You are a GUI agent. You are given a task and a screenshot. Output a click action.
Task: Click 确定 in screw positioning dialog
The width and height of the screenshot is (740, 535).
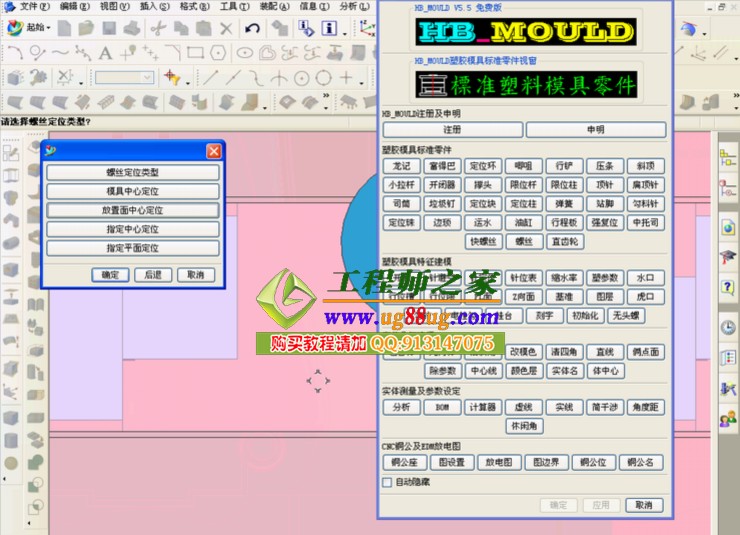tap(110, 275)
